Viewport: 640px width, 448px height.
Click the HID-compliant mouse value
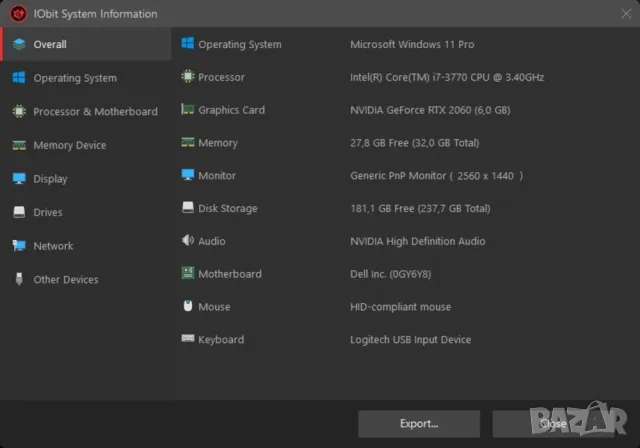(x=400, y=307)
